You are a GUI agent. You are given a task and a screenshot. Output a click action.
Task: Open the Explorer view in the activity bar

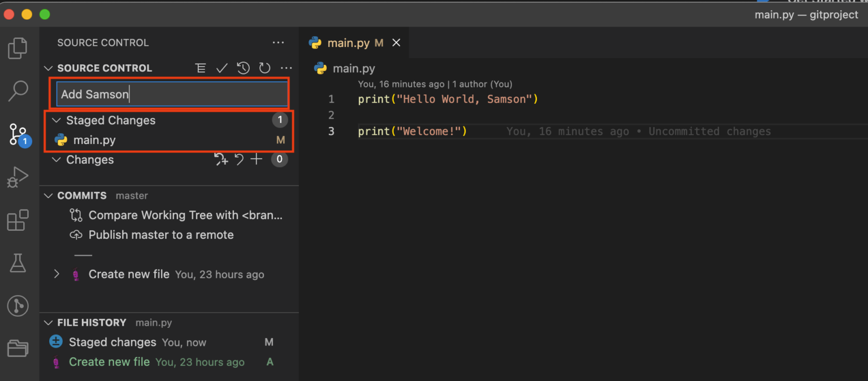[18, 48]
